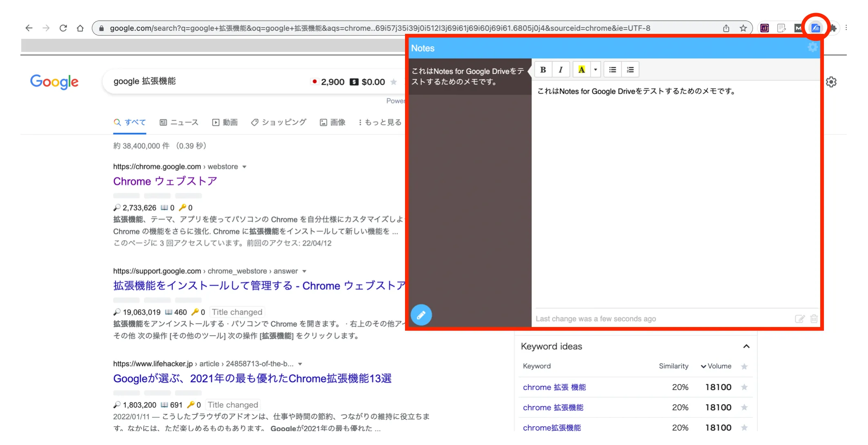Click the notepad extension icon in toolbar

(x=781, y=28)
